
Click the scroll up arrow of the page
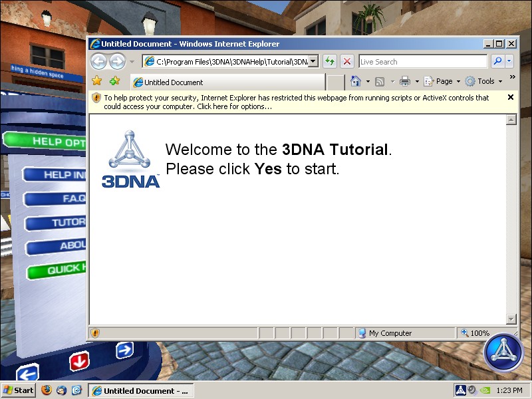(x=511, y=120)
